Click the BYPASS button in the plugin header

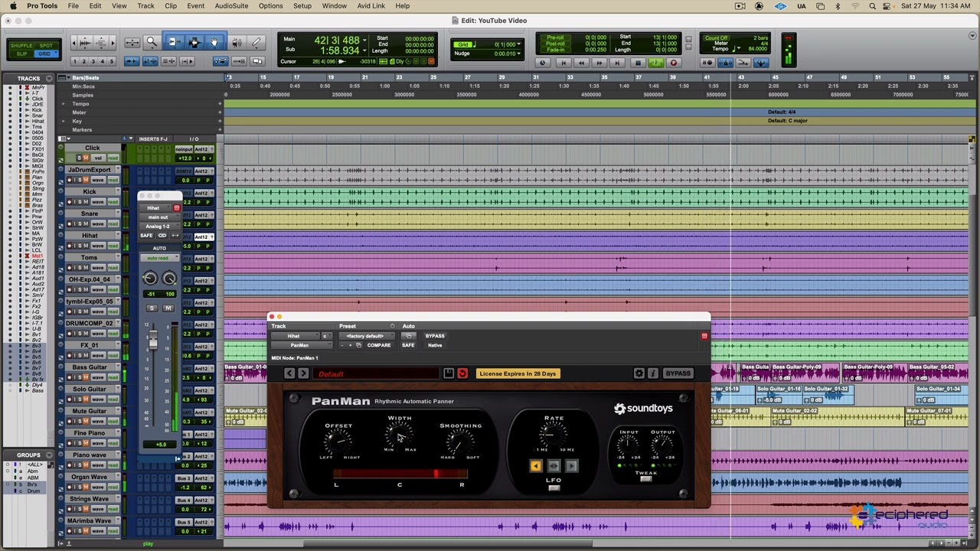tap(435, 336)
